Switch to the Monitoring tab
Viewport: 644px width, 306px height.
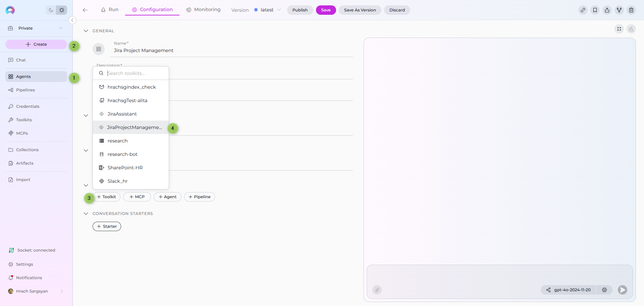point(203,10)
